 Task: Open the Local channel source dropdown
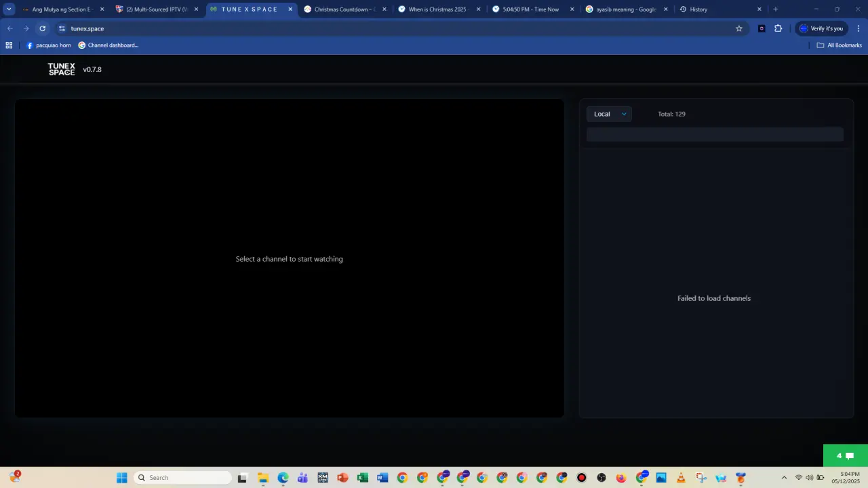tap(609, 114)
